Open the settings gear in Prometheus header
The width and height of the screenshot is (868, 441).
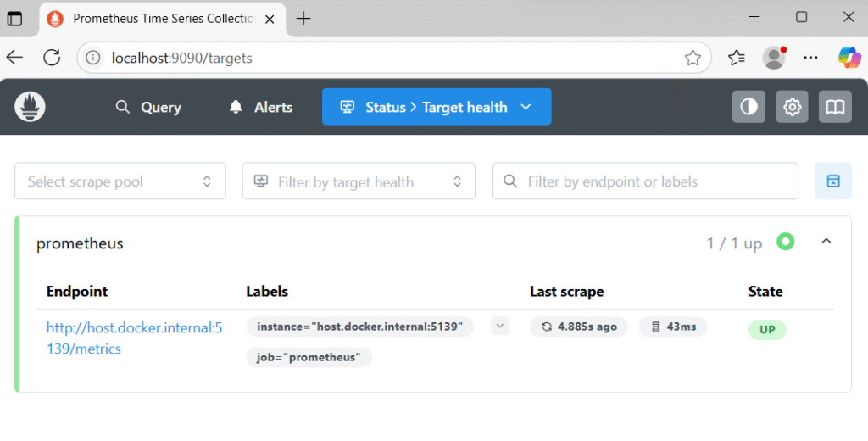tap(792, 106)
